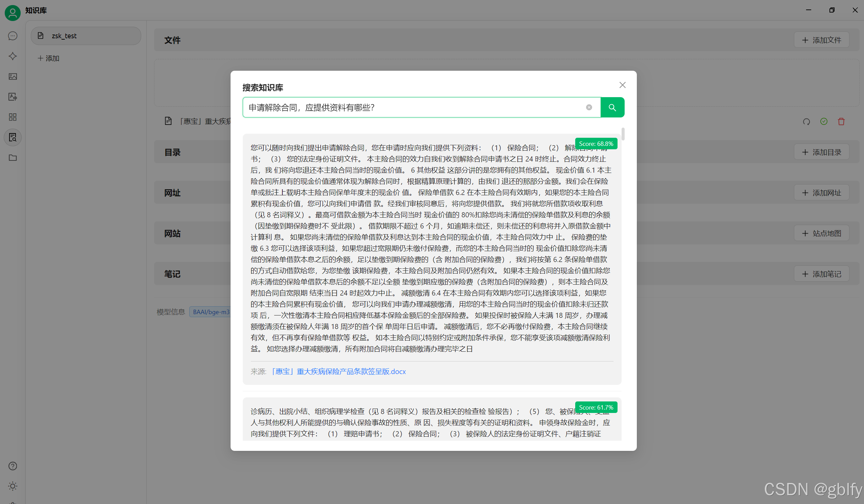Open the help question mark icon

(x=13, y=466)
